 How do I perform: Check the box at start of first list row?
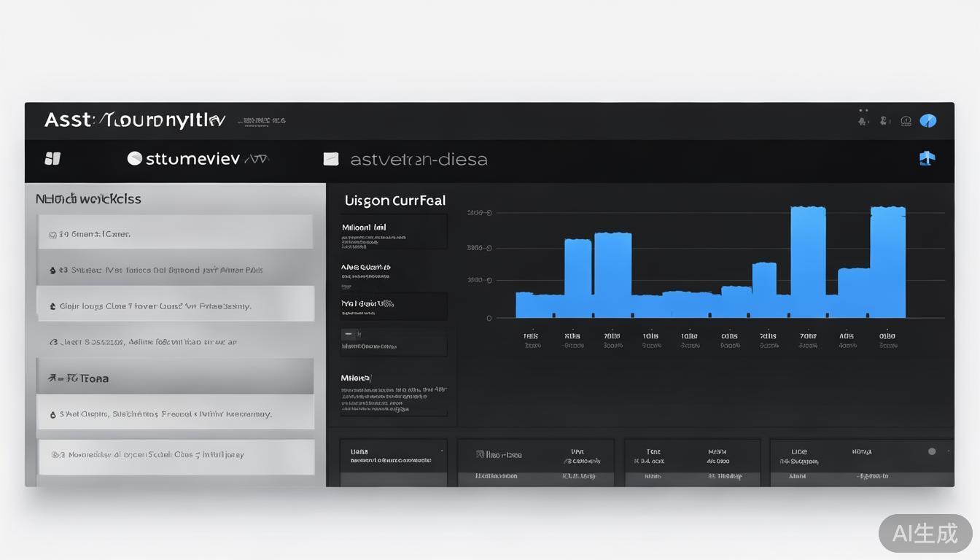click(52, 235)
